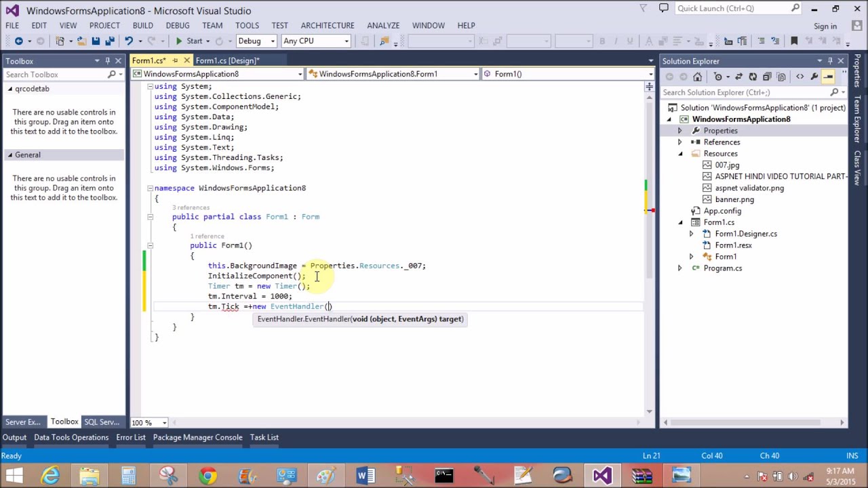Screen dimensions: 868x488
Task: Open the FILE menu
Action: click(x=12, y=25)
